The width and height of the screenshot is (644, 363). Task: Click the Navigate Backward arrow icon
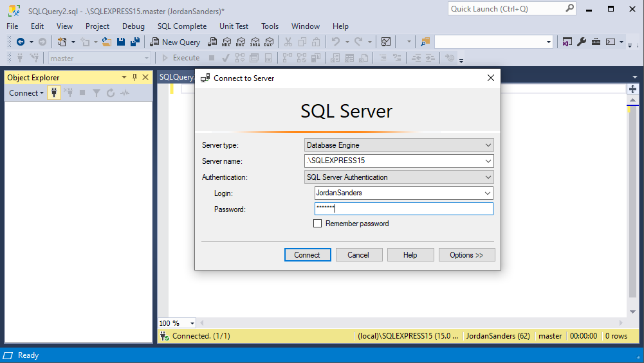click(21, 42)
